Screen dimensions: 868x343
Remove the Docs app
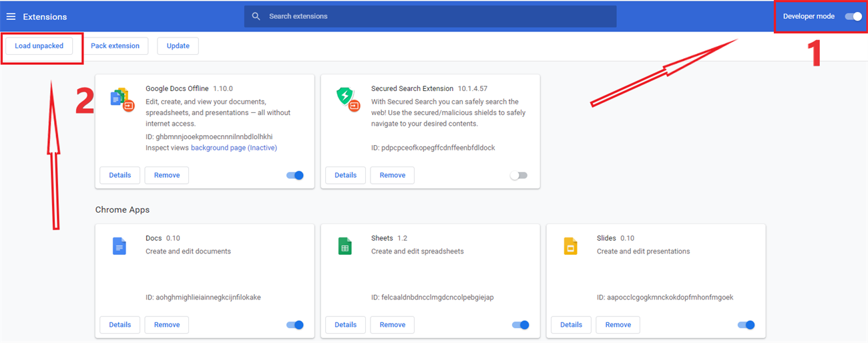[167, 325]
